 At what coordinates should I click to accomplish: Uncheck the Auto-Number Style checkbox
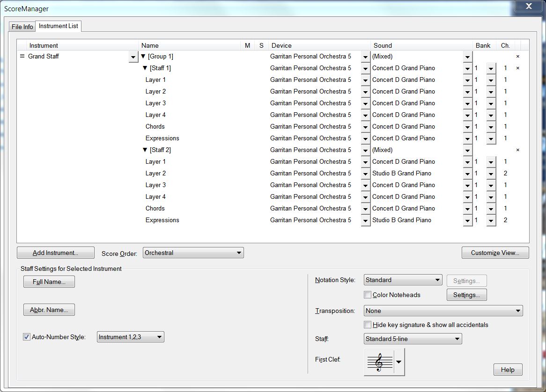click(x=27, y=337)
